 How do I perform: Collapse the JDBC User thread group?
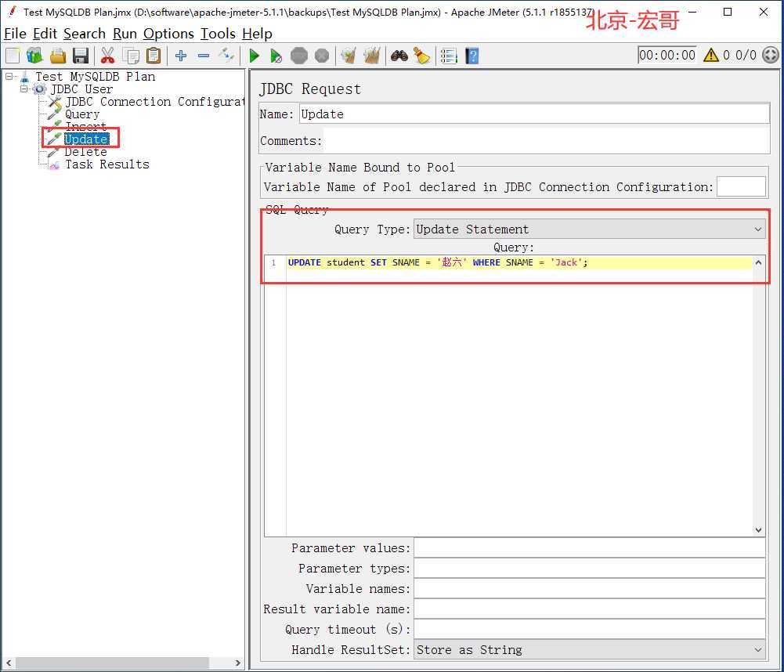24,89
